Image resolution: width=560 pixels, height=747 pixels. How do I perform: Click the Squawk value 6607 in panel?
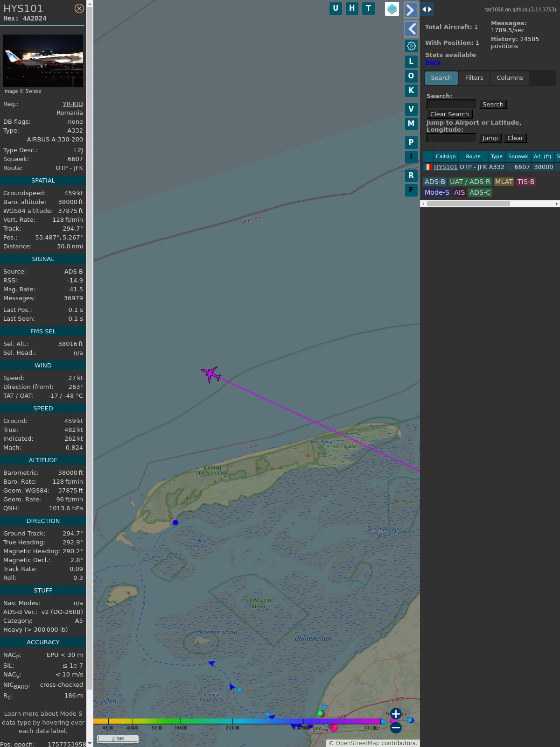click(75, 159)
